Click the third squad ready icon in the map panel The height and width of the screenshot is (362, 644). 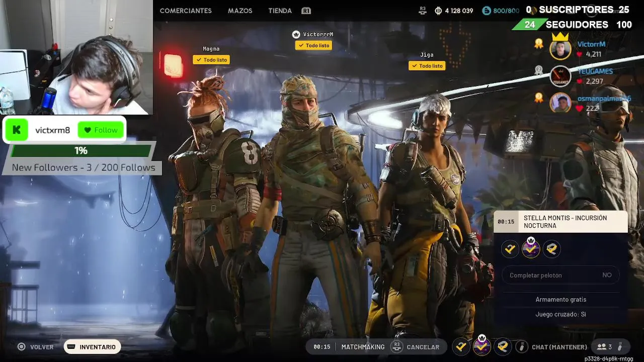551,249
